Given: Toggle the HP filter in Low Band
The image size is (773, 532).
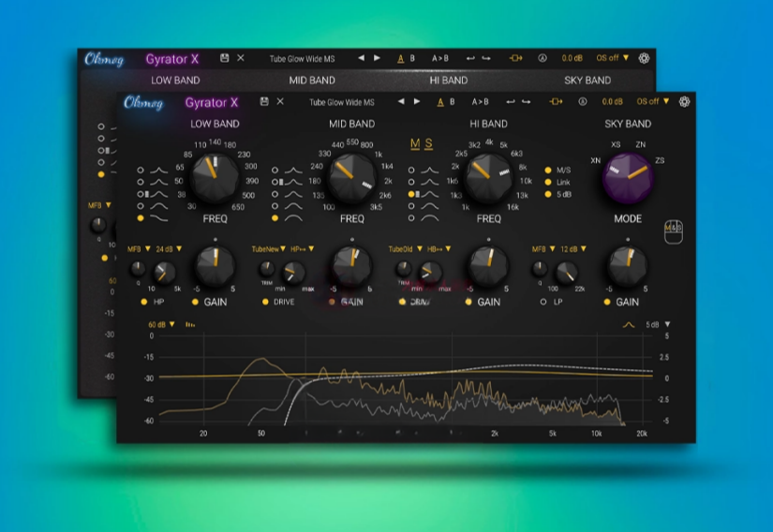Looking at the screenshot, I should click(144, 302).
